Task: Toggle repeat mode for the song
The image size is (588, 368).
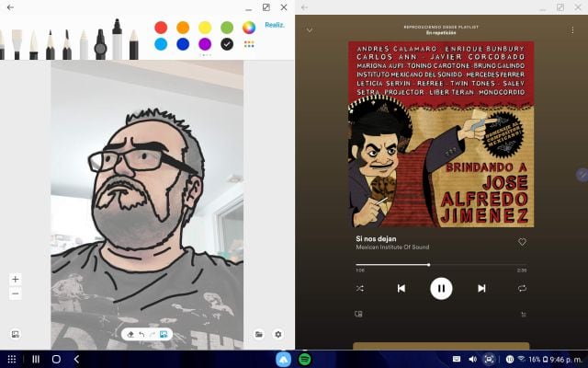Action: tap(522, 288)
